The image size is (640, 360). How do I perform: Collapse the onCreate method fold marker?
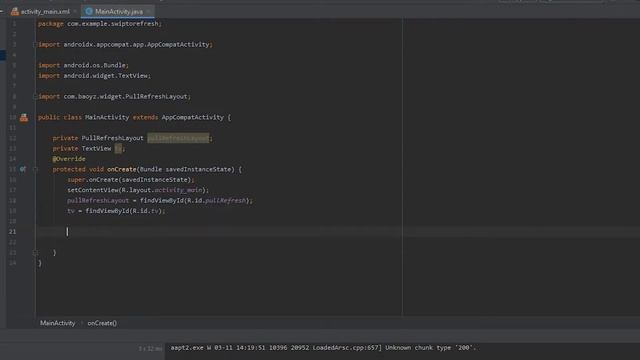pos(36,169)
